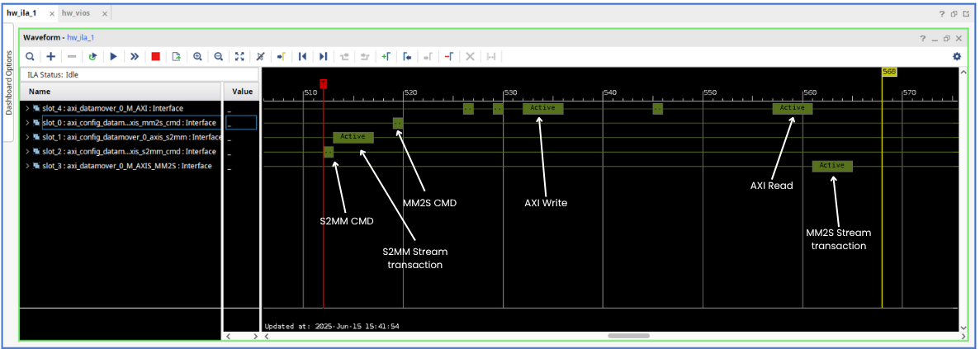Expand slot_1 axis_s2mm interface row

27,137
